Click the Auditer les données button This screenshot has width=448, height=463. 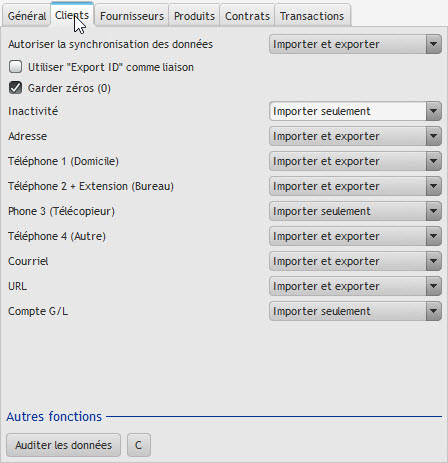pos(63,445)
